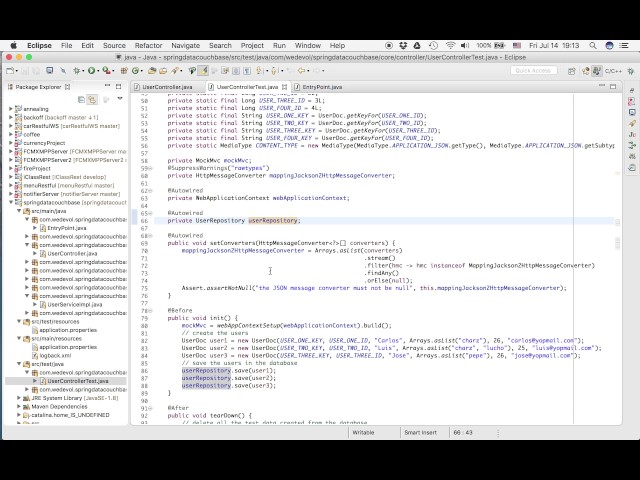Click the Run external tools icon
Image resolution: width=640 pixels, height=480 pixels.
click(107, 71)
